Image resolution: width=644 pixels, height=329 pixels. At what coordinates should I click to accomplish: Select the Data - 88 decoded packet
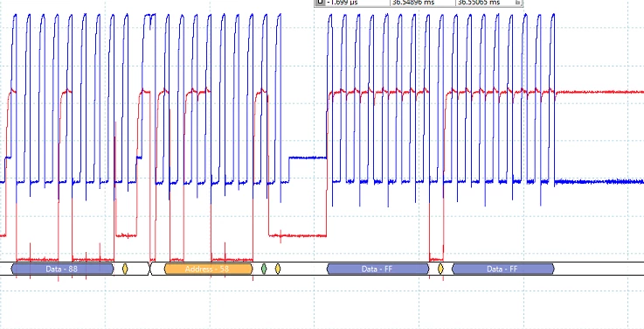click(x=62, y=269)
